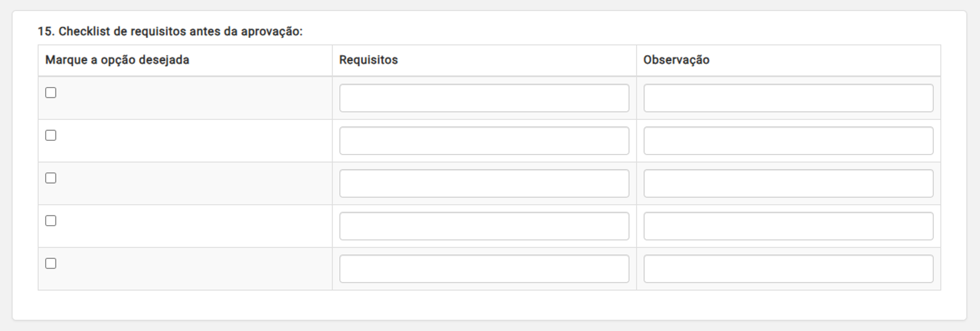Image resolution: width=980 pixels, height=331 pixels.
Task: Click the Observação column header
Action: tap(676, 60)
